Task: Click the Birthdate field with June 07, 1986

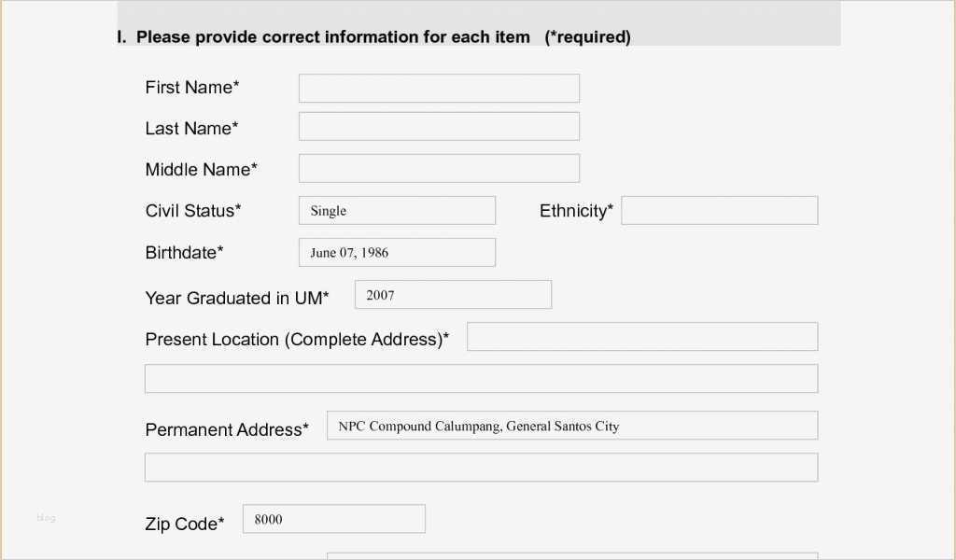Action: pos(397,253)
